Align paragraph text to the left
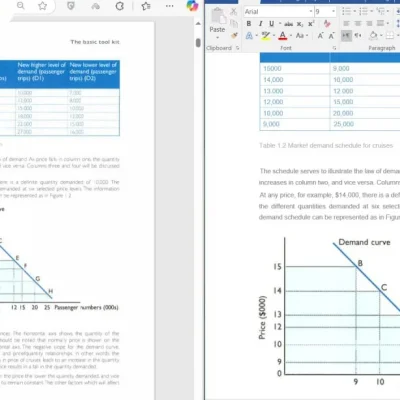This screenshot has width=400, height=400. click(346, 24)
